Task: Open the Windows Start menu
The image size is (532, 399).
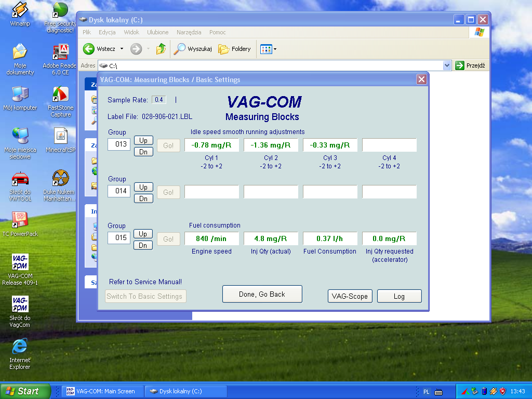Action: tap(25, 391)
